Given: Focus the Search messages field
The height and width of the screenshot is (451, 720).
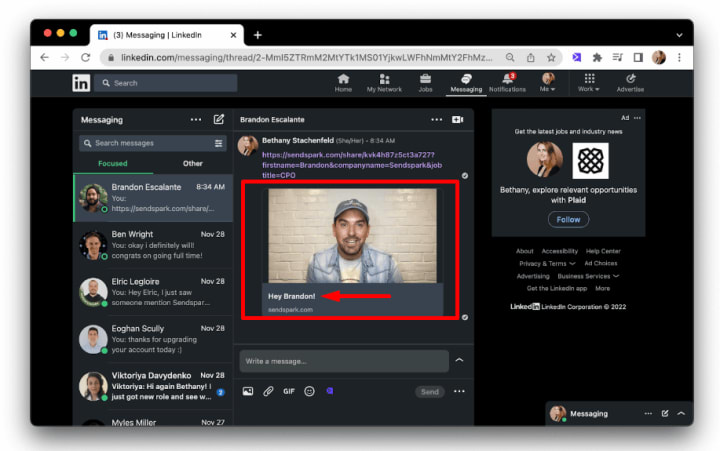Looking at the screenshot, I should point(153,143).
